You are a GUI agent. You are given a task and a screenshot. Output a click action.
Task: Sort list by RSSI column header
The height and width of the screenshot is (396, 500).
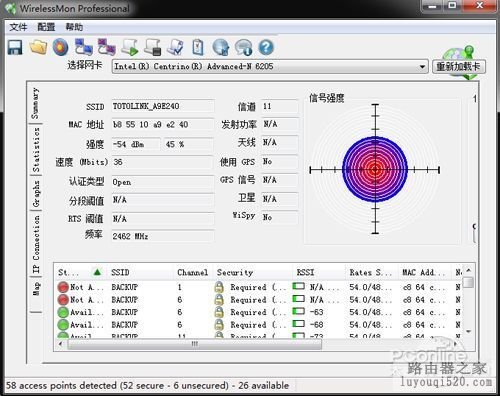click(319, 272)
